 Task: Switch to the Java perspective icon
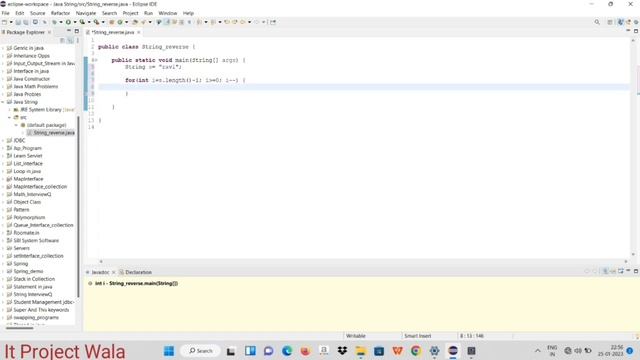pyautogui.click(x=621, y=22)
